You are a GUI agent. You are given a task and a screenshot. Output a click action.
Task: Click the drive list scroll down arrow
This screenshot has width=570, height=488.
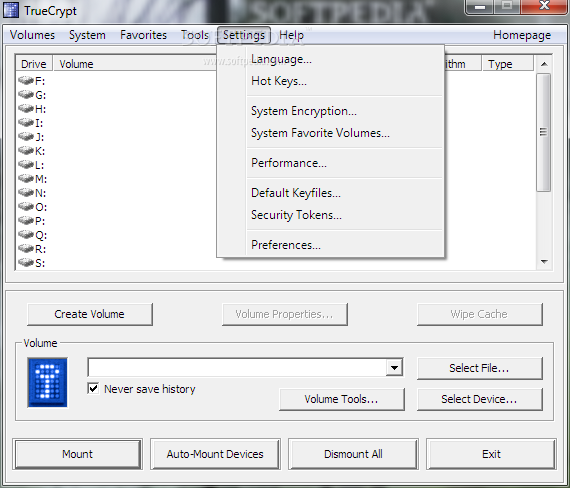pos(544,261)
